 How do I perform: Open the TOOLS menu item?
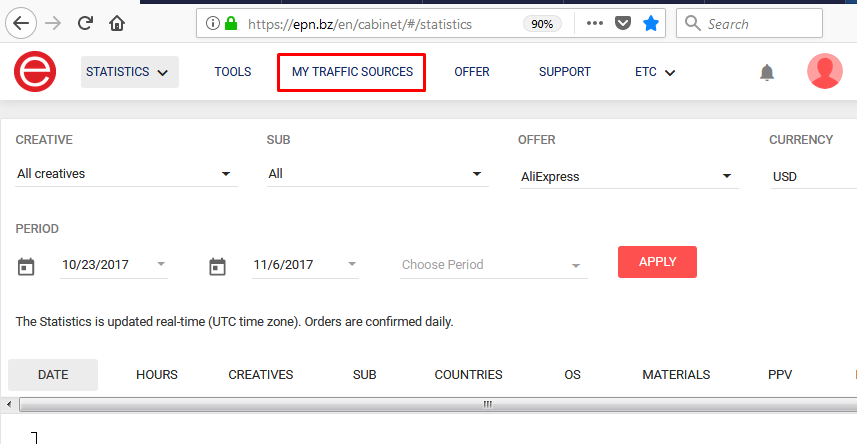(x=233, y=72)
